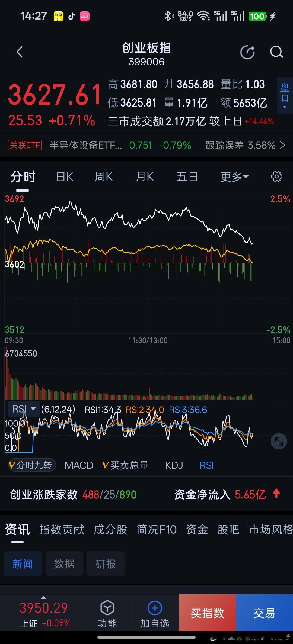The width and height of the screenshot is (293, 644).
Task: Tap the 功能 cube icon
Action: (x=107, y=608)
